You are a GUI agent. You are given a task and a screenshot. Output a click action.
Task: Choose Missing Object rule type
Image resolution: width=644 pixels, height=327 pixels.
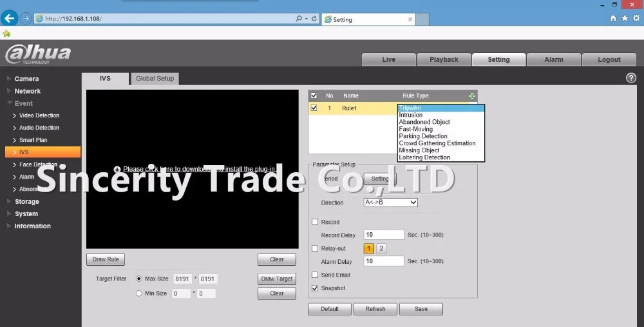pos(440,150)
